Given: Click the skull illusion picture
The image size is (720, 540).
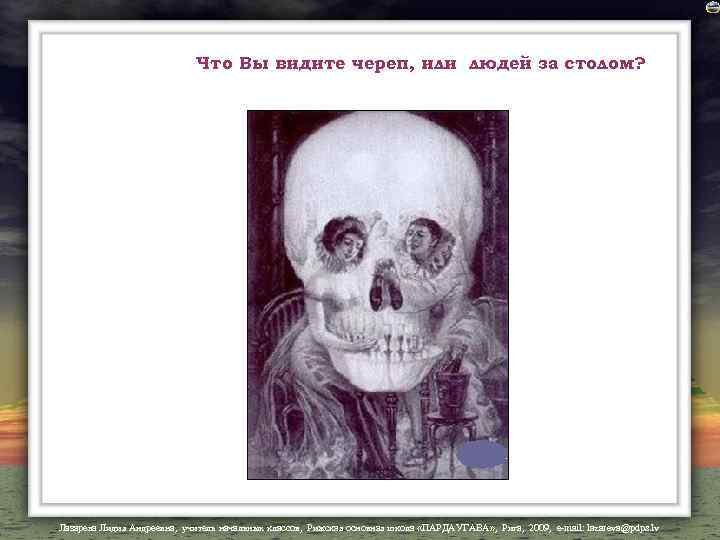Looking at the screenshot, I should point(378,295).
